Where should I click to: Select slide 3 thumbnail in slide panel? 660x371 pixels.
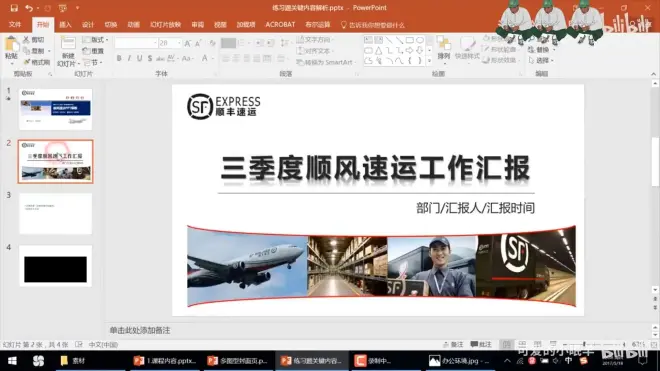point(55,214)
